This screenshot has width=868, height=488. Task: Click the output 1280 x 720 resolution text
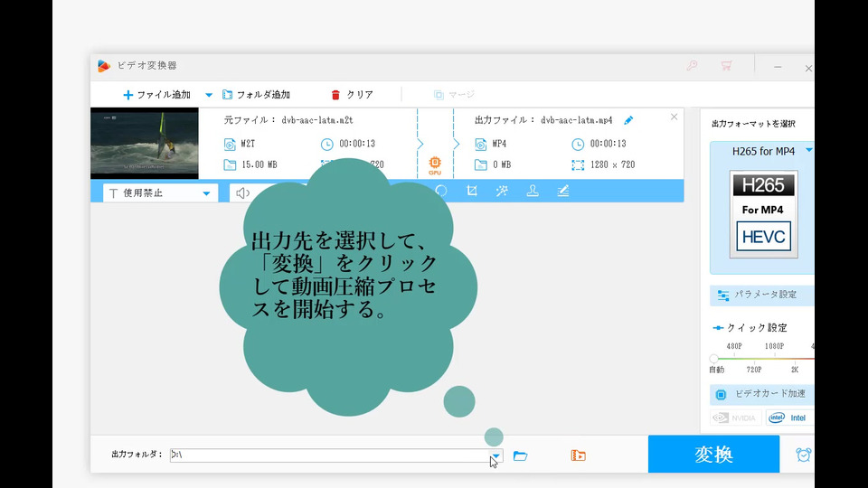[612, 164]
